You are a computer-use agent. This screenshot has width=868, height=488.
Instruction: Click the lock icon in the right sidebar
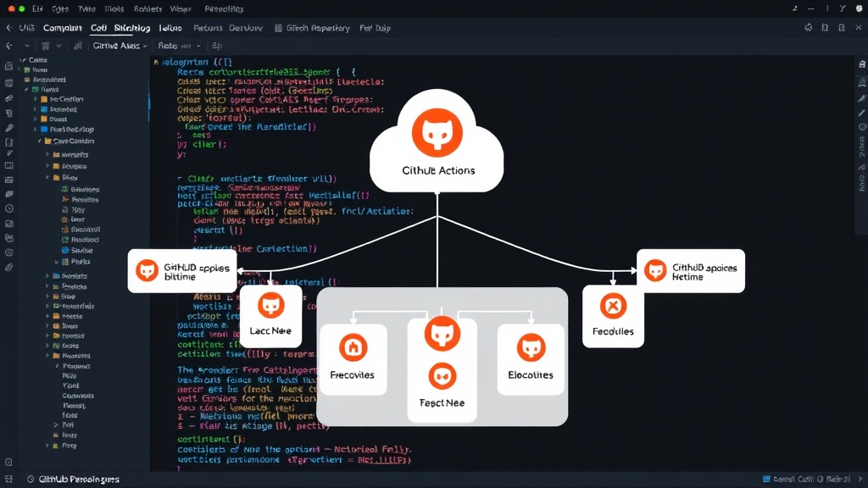(x=862, y=64)
